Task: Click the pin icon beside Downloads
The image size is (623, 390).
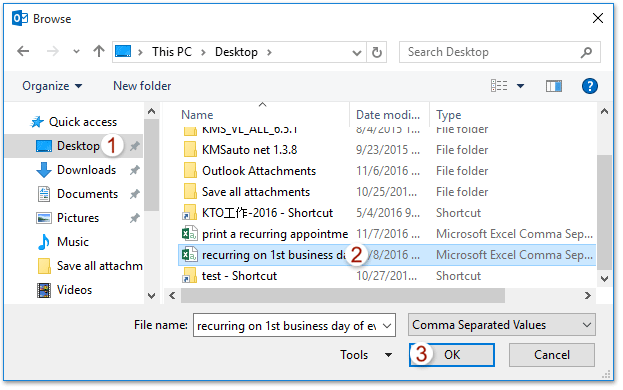Action: 135,170
